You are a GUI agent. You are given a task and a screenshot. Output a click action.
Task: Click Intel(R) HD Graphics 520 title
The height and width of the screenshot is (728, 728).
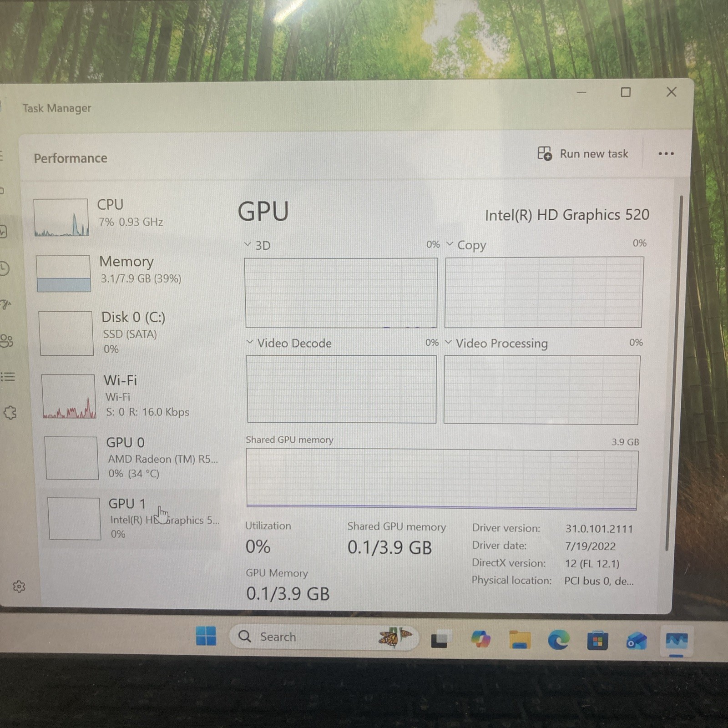coord(567,215)
